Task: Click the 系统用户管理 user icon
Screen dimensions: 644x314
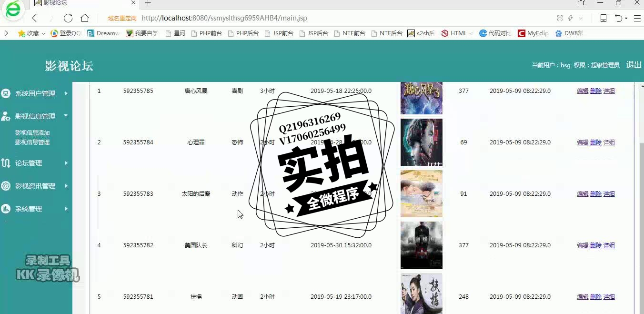Action: 6,93
